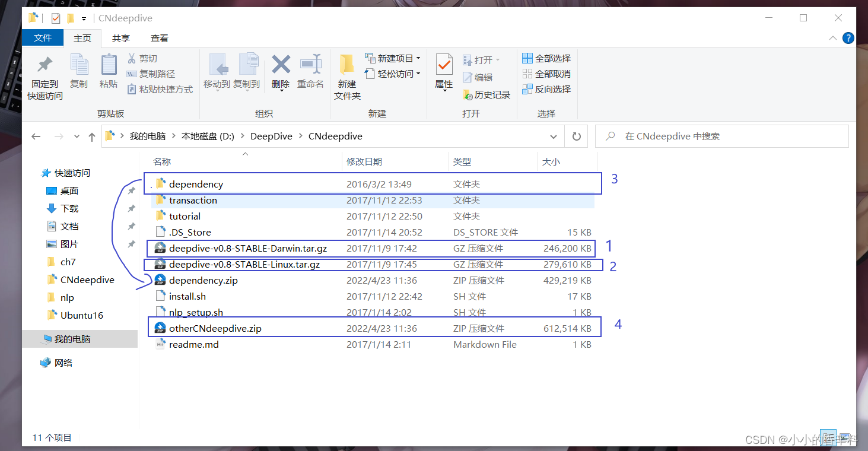Click the Copy (复制) icon
The height and width of the screenshot is (451, 868).
coord(79,71)
